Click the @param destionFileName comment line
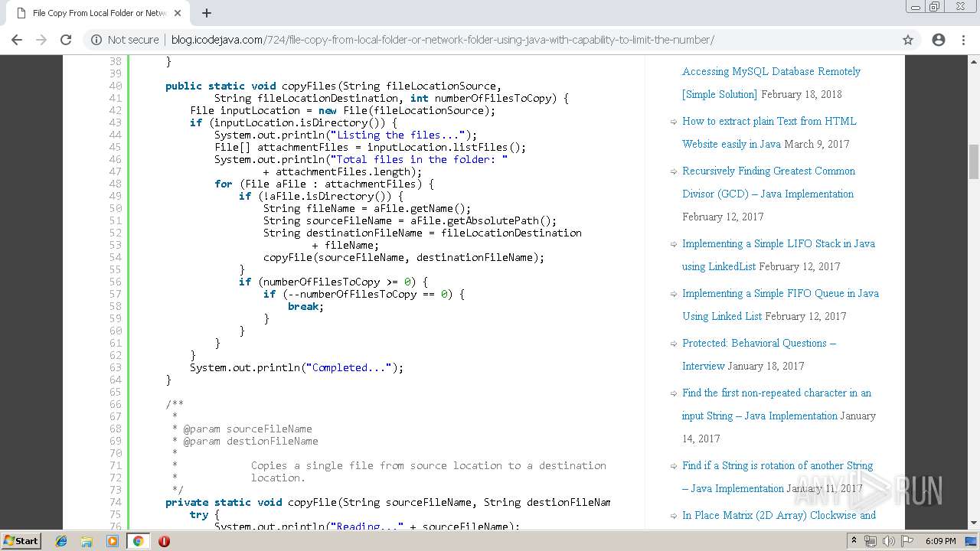Screen dimensions: 980x551 coord(250,441)
